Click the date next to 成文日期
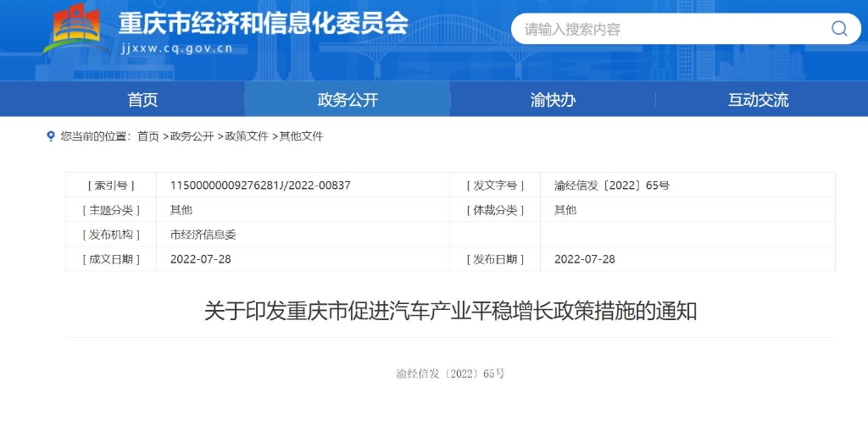 200,259
